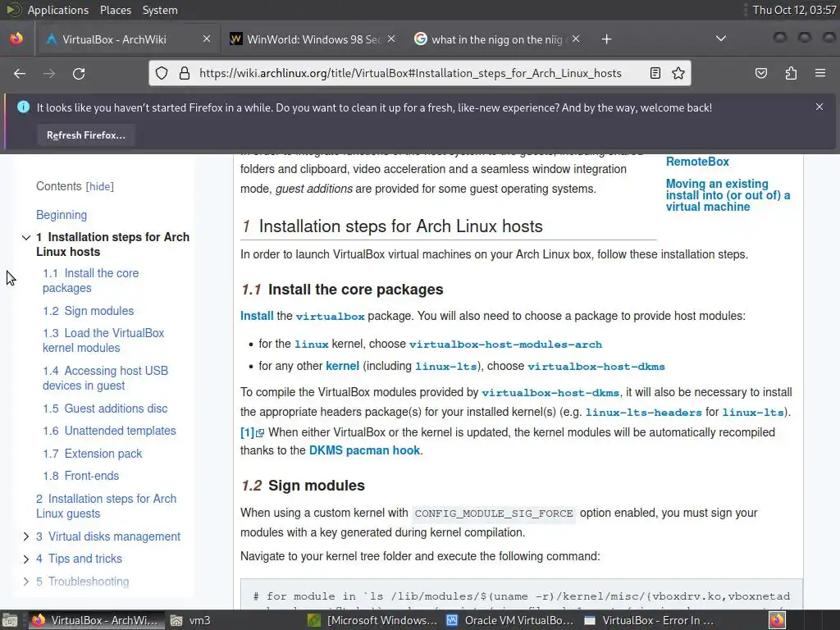Viewport: 840px width, 630px height.
Task: Focus the URL address bar
Action: pos(410,73)
